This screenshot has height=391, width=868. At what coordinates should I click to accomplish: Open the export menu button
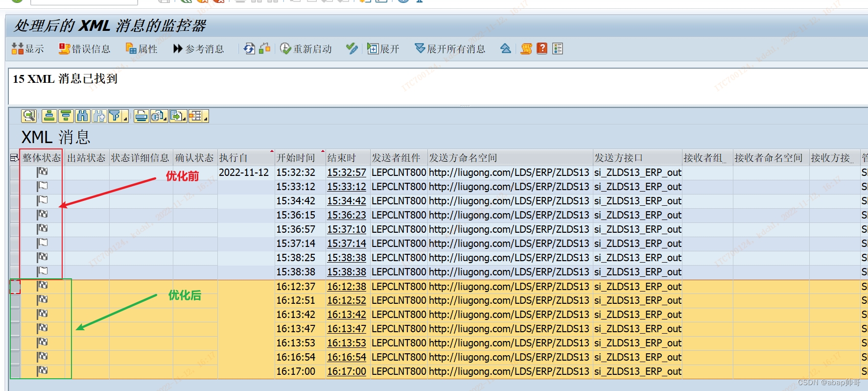point(178,116)
